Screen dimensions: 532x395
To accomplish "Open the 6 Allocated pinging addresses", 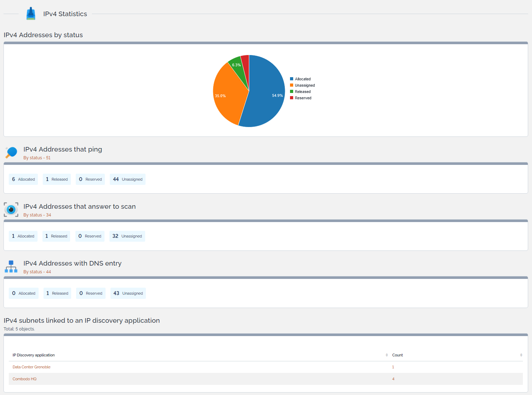I will (23, 179).
